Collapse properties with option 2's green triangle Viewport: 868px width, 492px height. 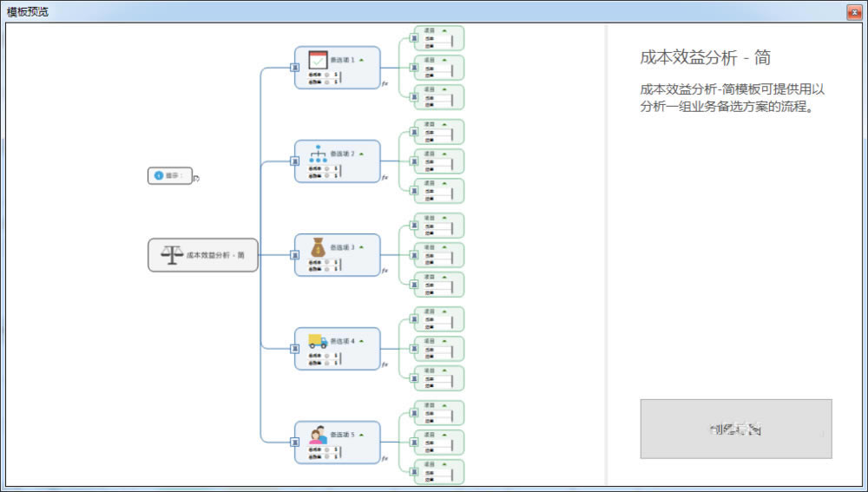[x=361, y=154]
